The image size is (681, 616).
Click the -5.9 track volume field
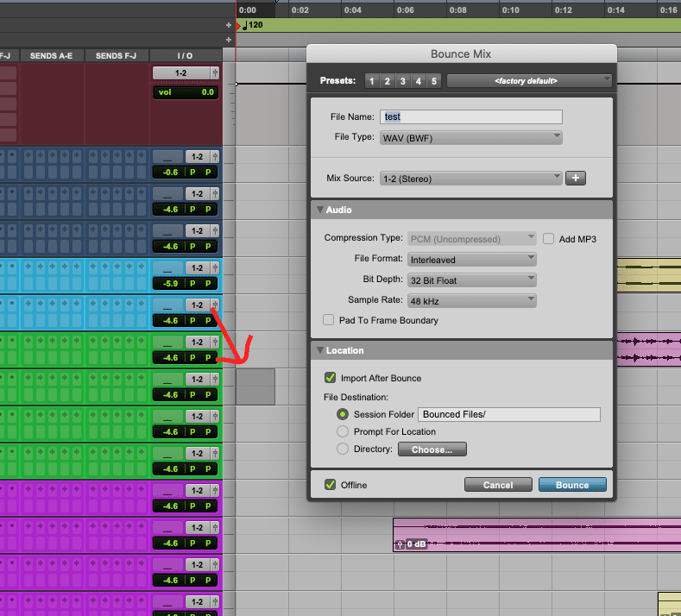coord(170,284)
